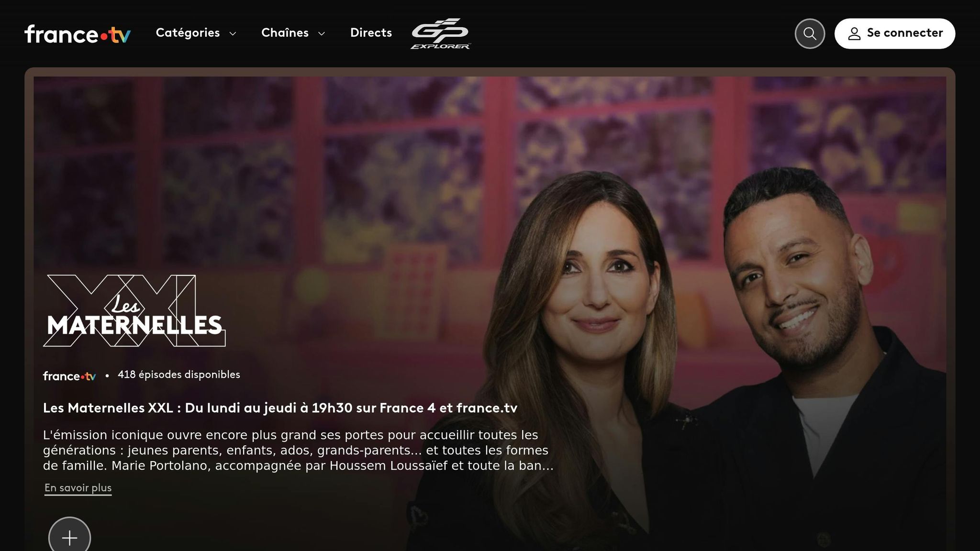Click the truncated program description paragraph
Image resolution: width=980 pixels, height=551 pixels.
coord(299,451)
